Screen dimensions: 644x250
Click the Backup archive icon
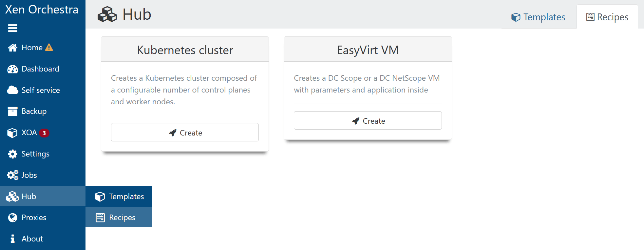12,111
